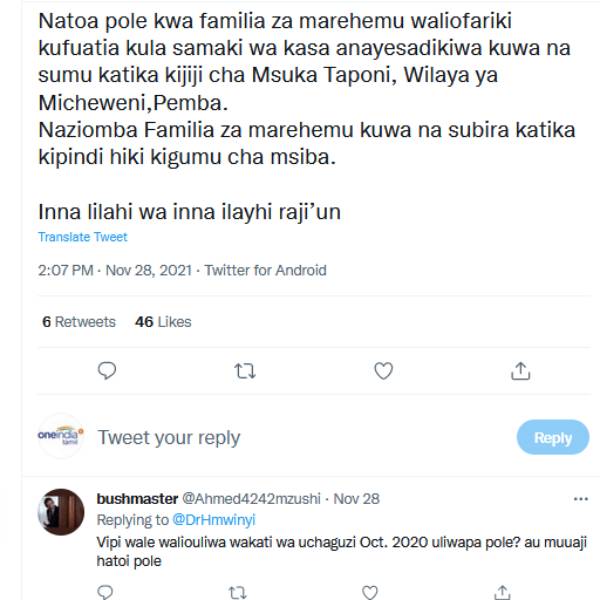Open the Twitter for Android source link
The height and width of the screenshot is (600, 600).
tap(265, 270)
